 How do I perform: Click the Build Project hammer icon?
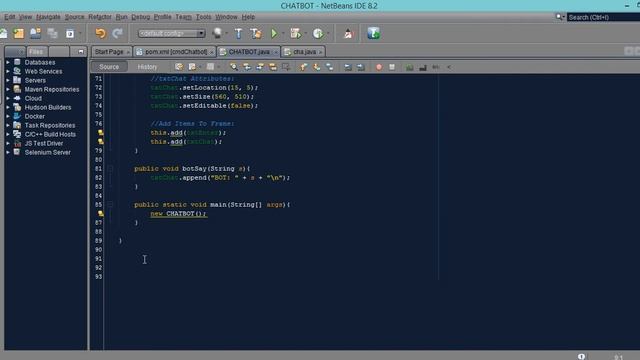click(x=238, y=33)
